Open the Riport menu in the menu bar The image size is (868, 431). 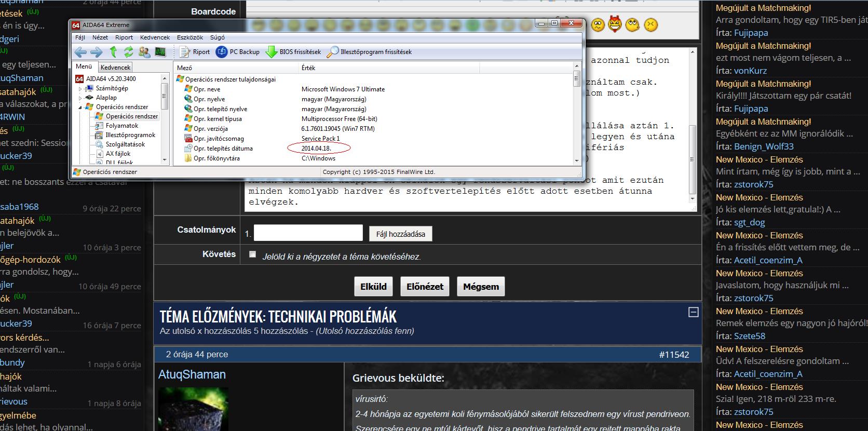pyautogui.click(x=124, y=37)
